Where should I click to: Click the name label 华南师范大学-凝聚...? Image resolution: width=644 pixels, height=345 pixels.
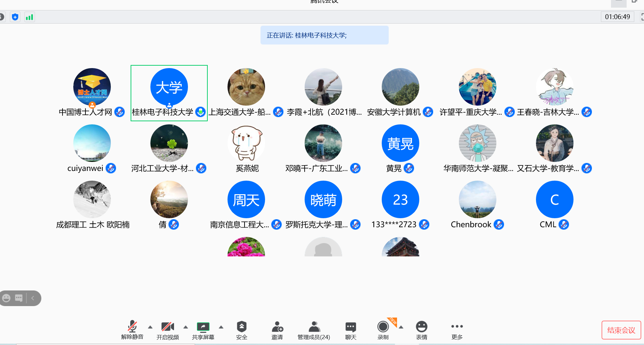[478, 169]
